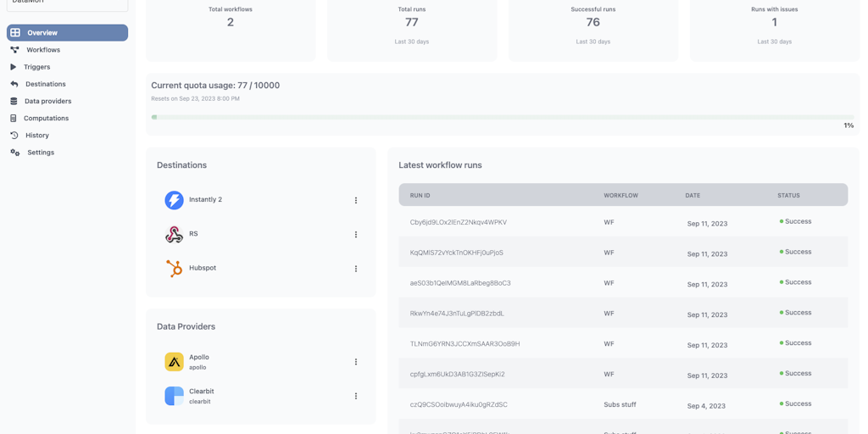Click the Settings gears icon

(x=14, y=153)
